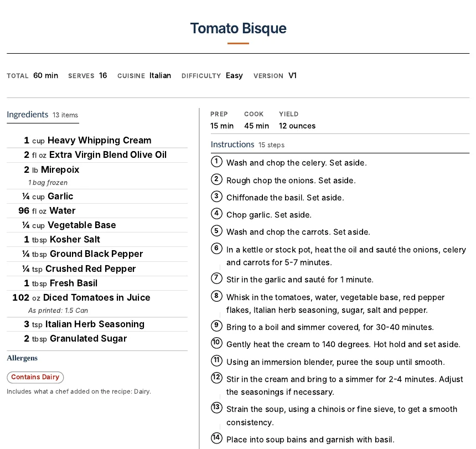The height and width of the screenshot is (449, 476).
Task: Click the Granulated Sugar ingredient row
Action: point(97,338)
